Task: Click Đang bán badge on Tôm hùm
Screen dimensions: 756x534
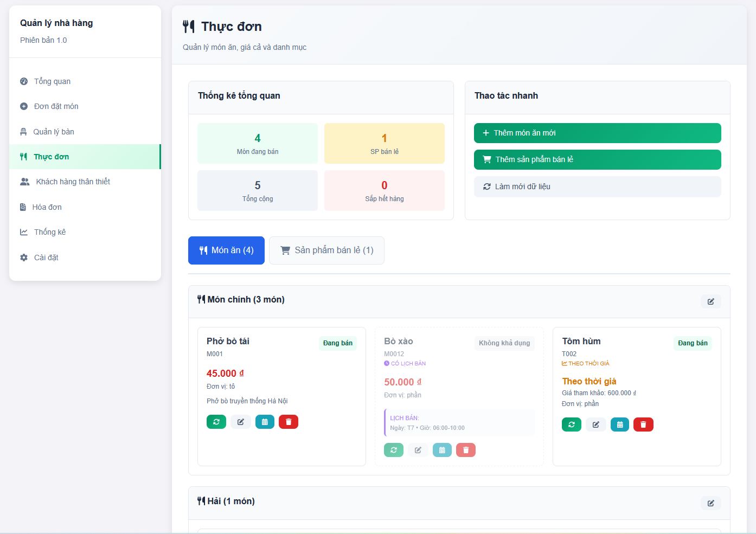Action: pyautogui.click(x=693, y=343)
